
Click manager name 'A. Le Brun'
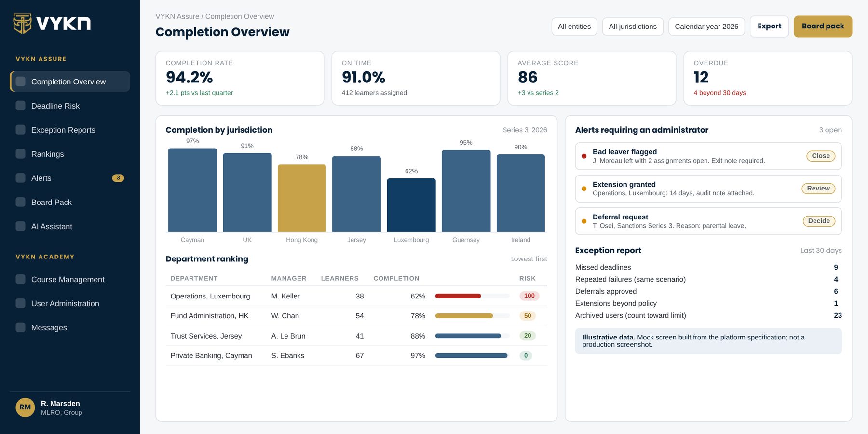(x=288, y=336)
